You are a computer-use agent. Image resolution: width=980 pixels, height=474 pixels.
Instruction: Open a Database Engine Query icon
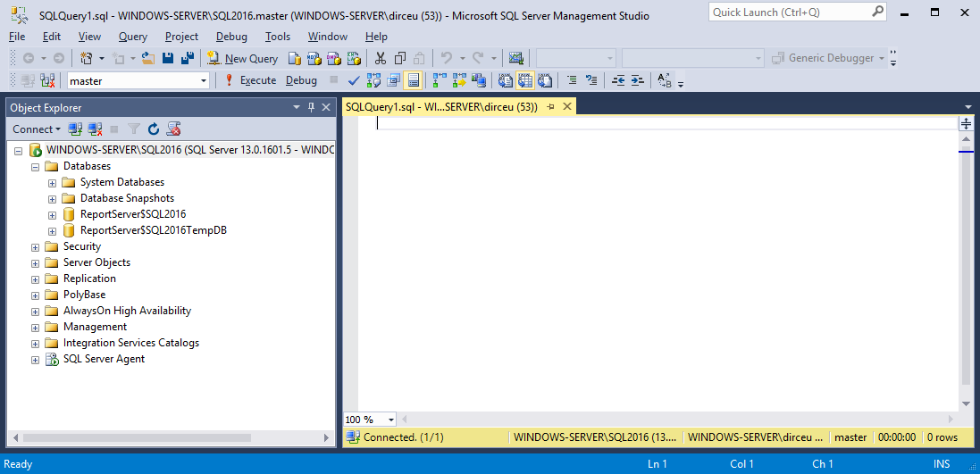295,58
